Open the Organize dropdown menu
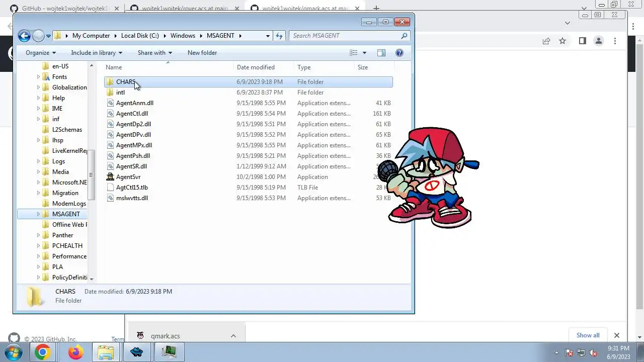The width and height of the screenshot is (644, 362). click(41, 53)
